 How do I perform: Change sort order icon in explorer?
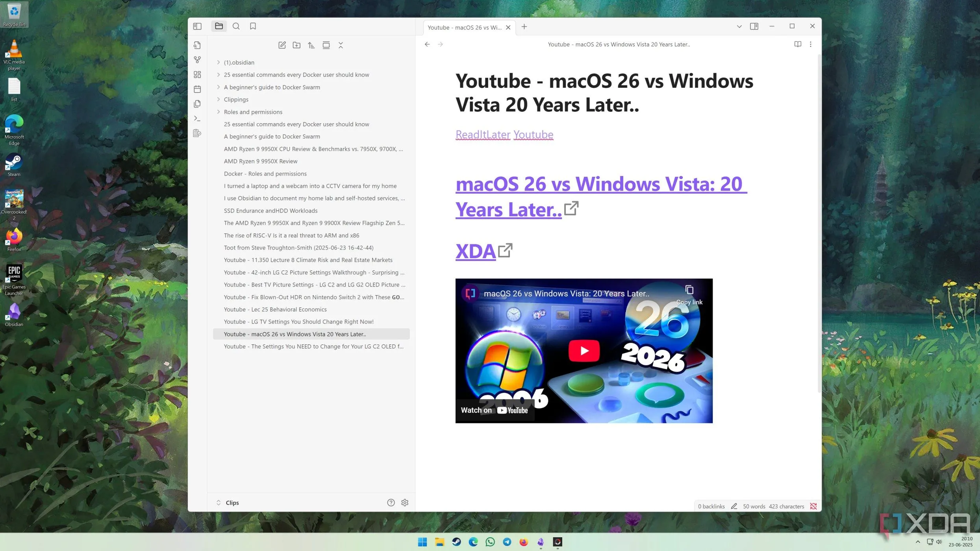pos(311,45)
